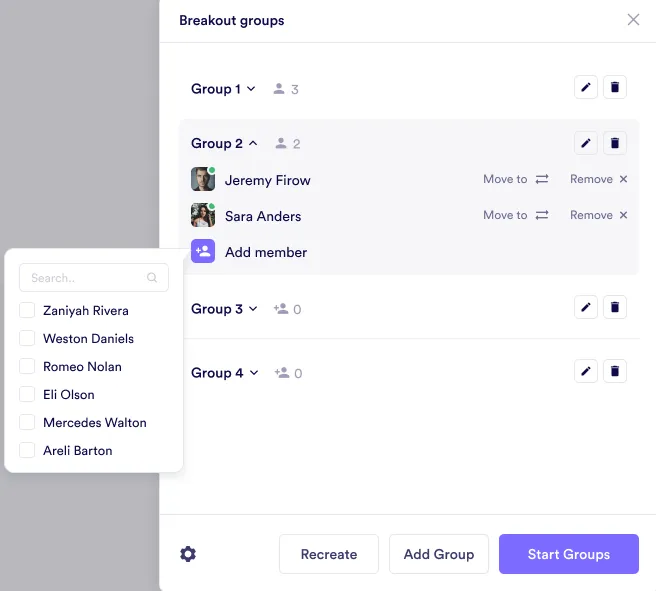Viewport: 656px width, 591px height.
Task: Check the Mercedes Walton checkbox
Action: click(27, 422)
